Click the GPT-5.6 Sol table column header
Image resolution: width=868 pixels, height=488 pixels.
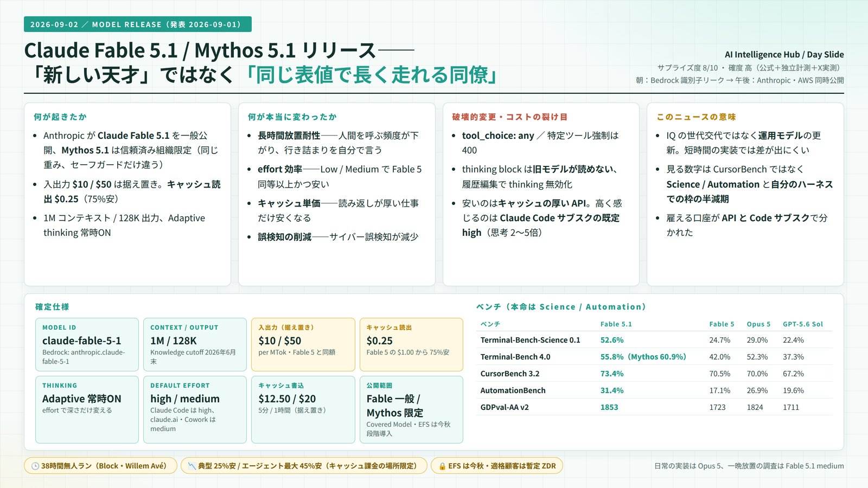tap(803, 324)
